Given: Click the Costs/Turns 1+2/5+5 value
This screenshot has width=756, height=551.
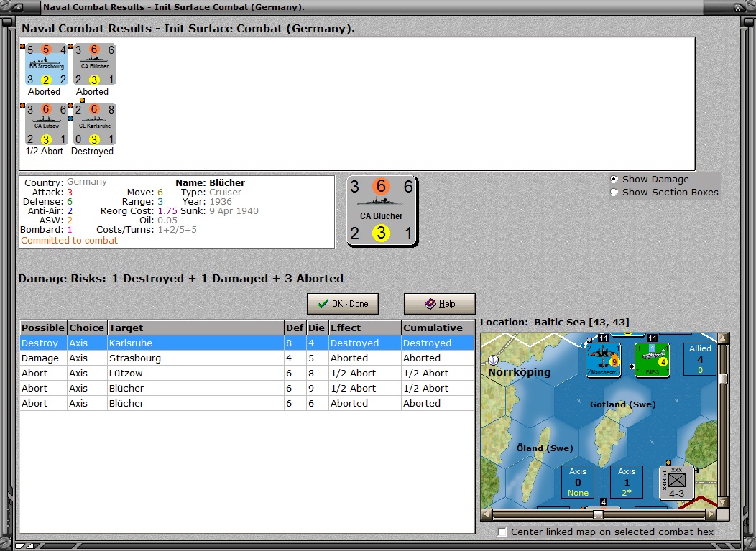Looking at the screenshot, I should click(177, 230).
